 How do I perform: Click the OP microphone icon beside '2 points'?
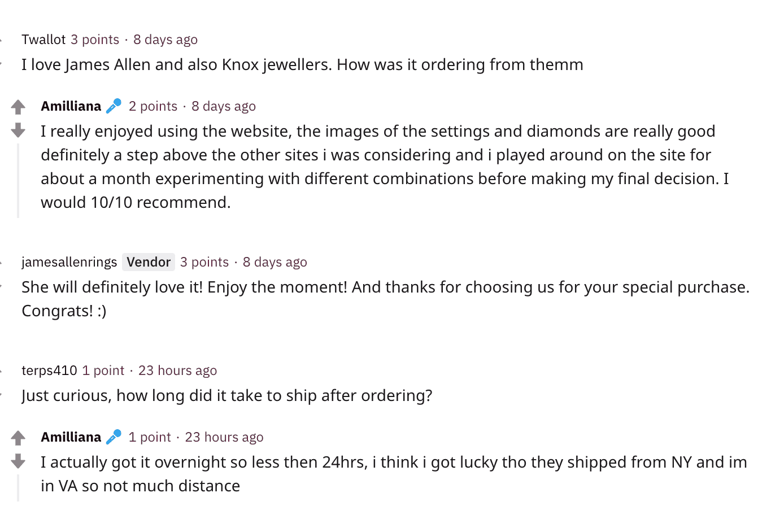pos(114,106)
